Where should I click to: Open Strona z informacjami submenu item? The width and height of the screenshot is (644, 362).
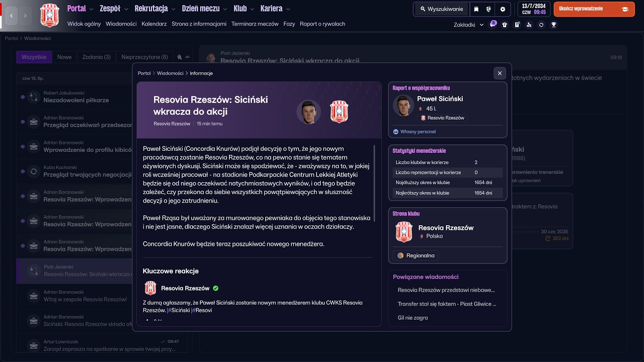click(199, 24)
